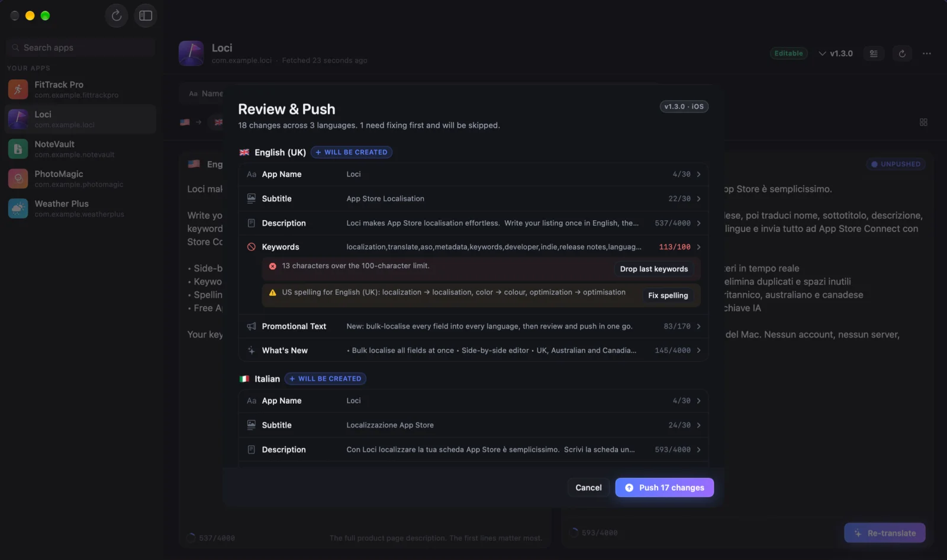Select the NoteVault app icon
Image resolution: width=947 pixels, height=560 pixels.
18,149
